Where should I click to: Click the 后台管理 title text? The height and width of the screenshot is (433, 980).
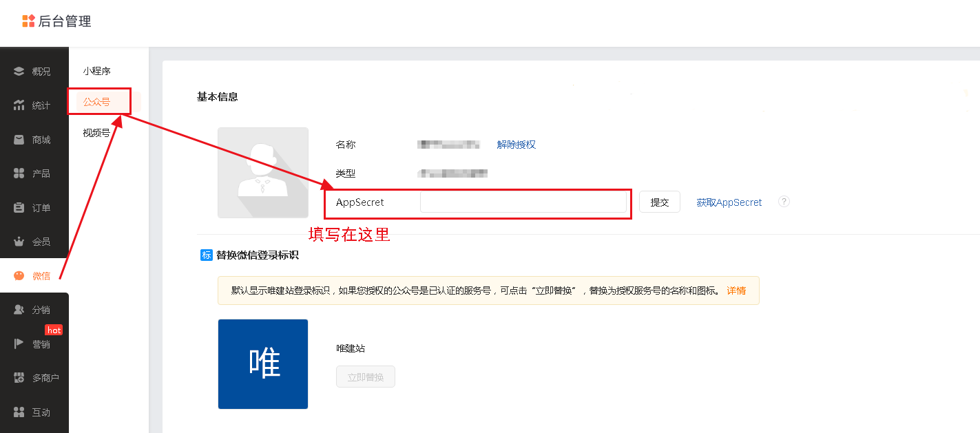point(65,21)
